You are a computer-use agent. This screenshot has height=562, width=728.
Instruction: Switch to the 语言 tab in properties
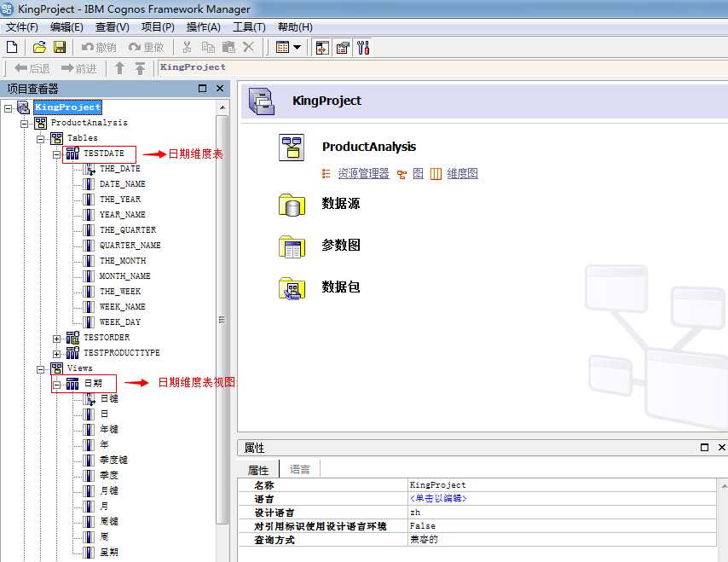pos(299,469)
